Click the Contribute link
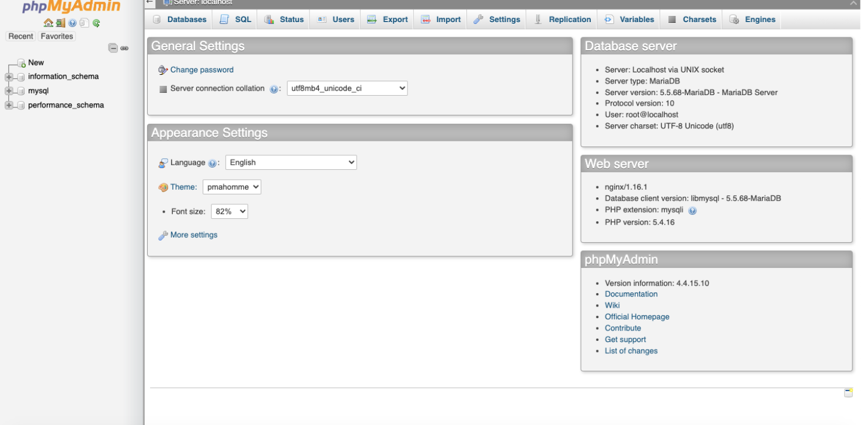Screen dimensions: 868x425 pyautogui.click(x=623, y=328)
